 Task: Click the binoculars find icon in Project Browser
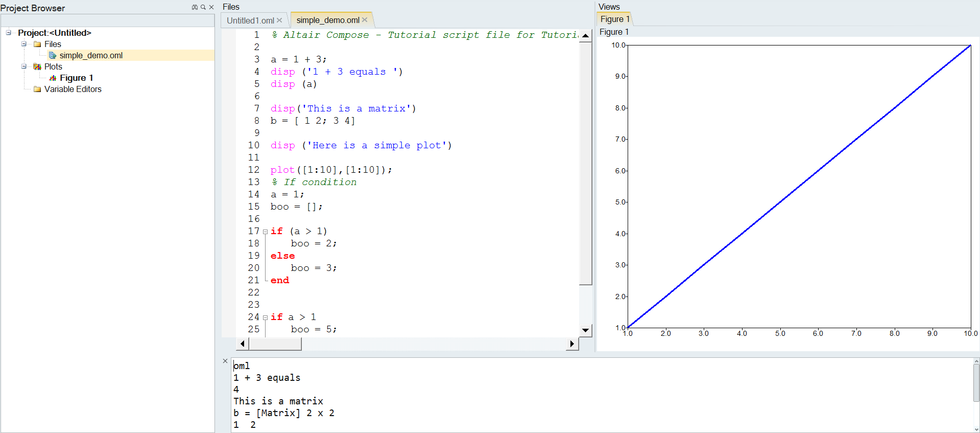pos(195,7)
